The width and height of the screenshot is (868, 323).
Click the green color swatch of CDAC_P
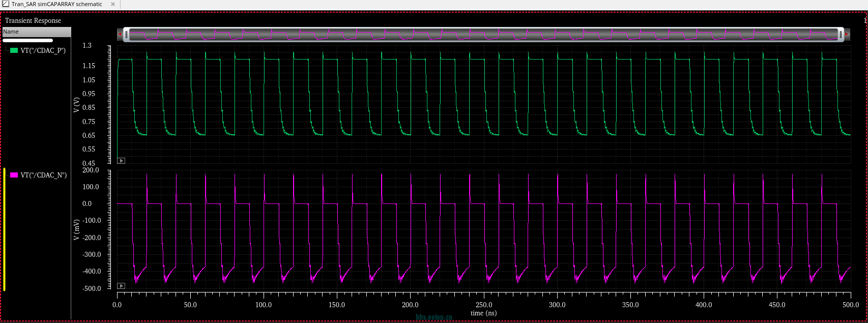pyautogui.click(x=14, y=50)
